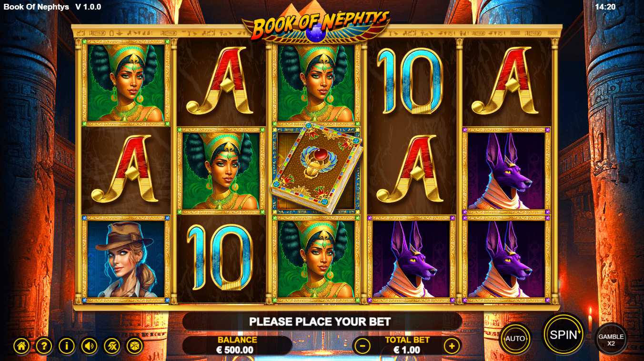Toggle the sound effects FX icon
This screenshot has width=644, height=361.
pyautogui.click(x=112, y=346)
